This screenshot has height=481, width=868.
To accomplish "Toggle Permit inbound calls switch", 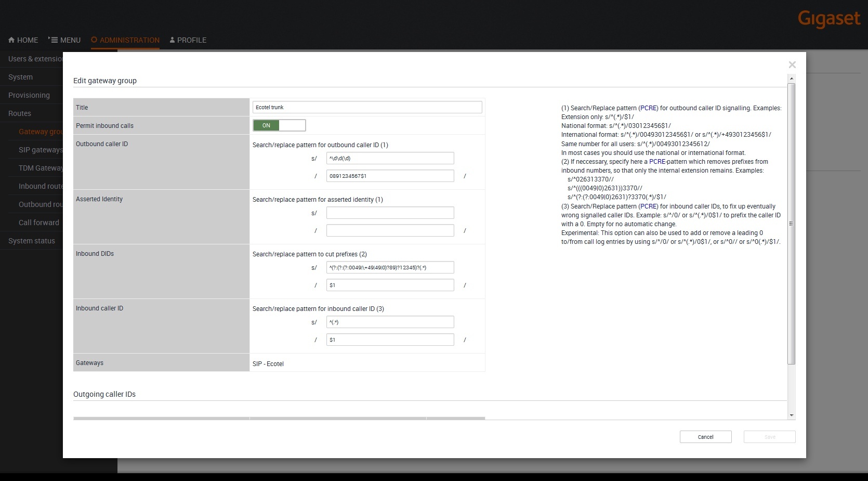I will tap(279, 125).
